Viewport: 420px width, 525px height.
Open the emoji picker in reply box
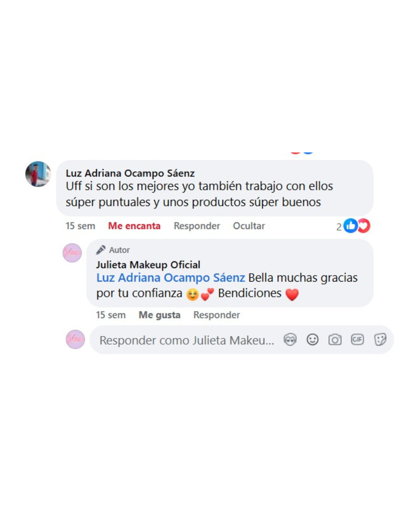312,339
